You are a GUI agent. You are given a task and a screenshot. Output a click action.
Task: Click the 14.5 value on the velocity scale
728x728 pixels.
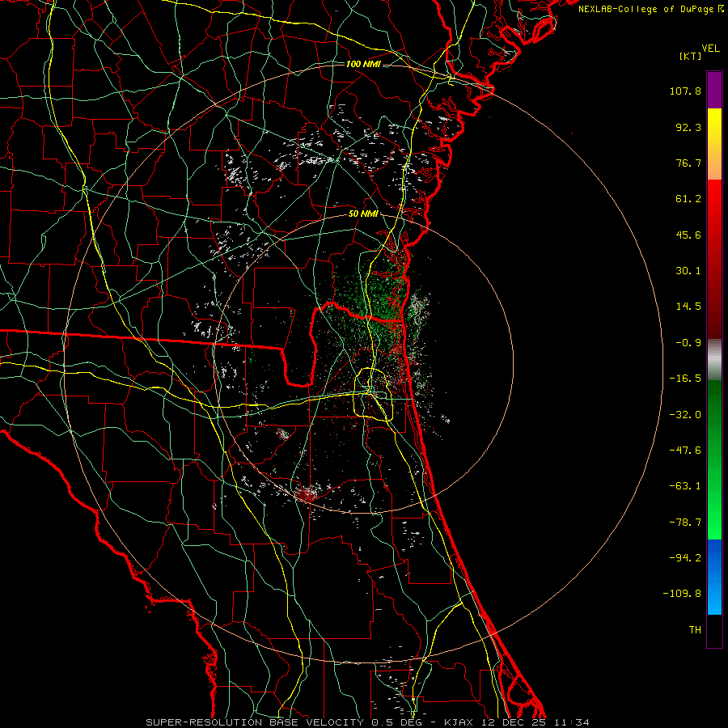(688, 307)
